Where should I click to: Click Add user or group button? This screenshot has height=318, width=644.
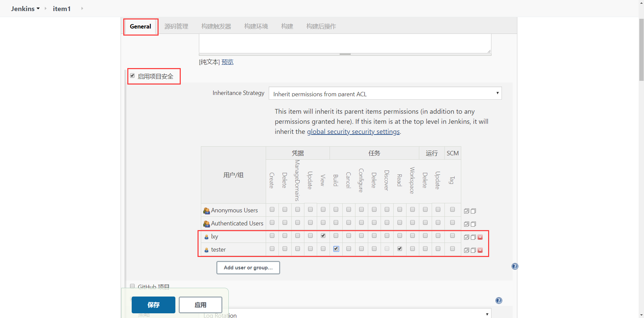[248, 268]
